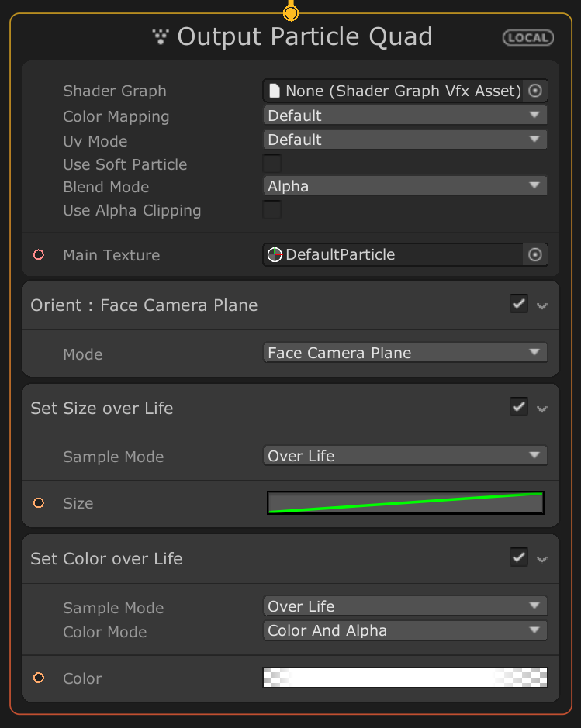Image resolution: width=581 pixels, height=728 pixels.
Task: Enable the Use Soft Particle checkbox
Action: click(x=272, y=164)
